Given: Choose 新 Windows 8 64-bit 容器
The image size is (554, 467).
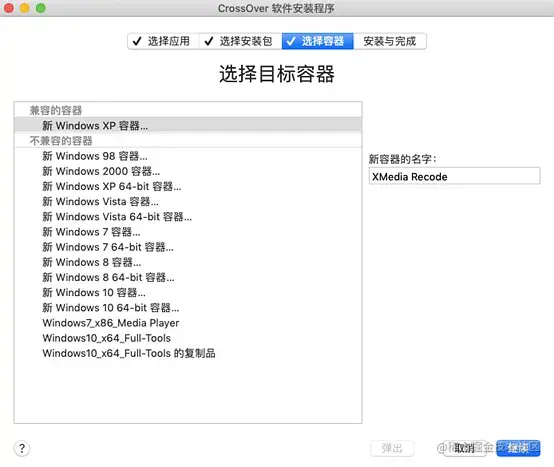Looking at the screenshot, I should click(188, 277).
